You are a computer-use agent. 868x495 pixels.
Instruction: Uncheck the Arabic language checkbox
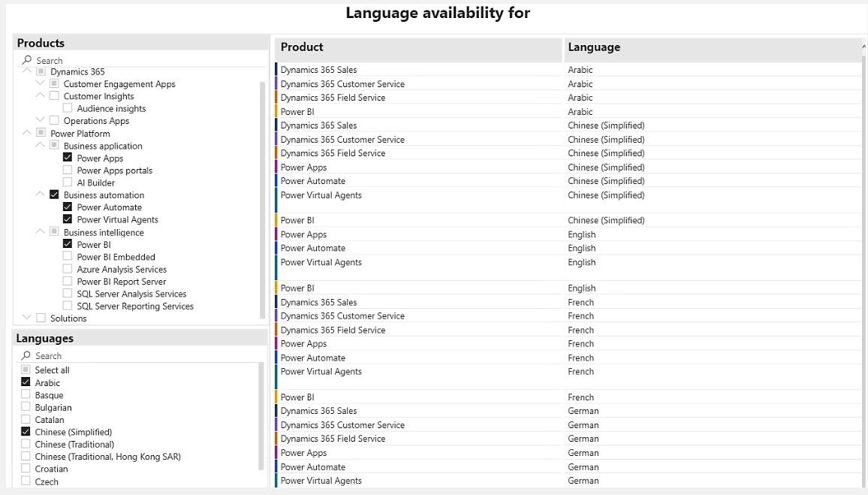coord(26,382)
